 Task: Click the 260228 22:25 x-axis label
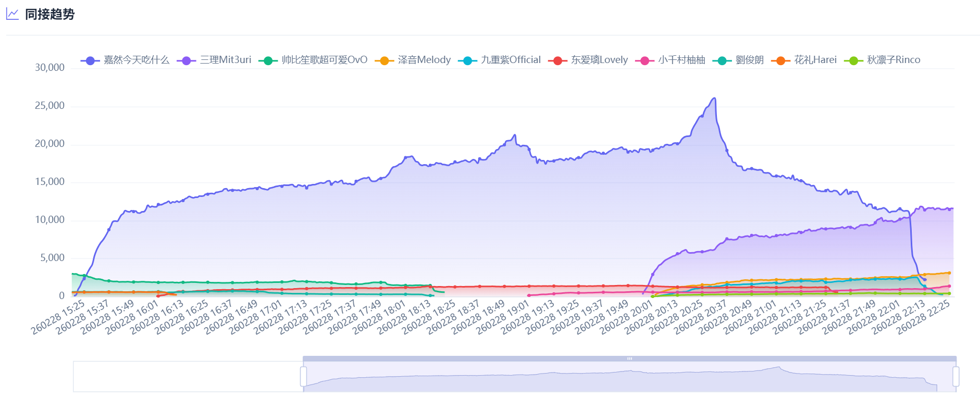pyautogui.click(x=924, y=317)
